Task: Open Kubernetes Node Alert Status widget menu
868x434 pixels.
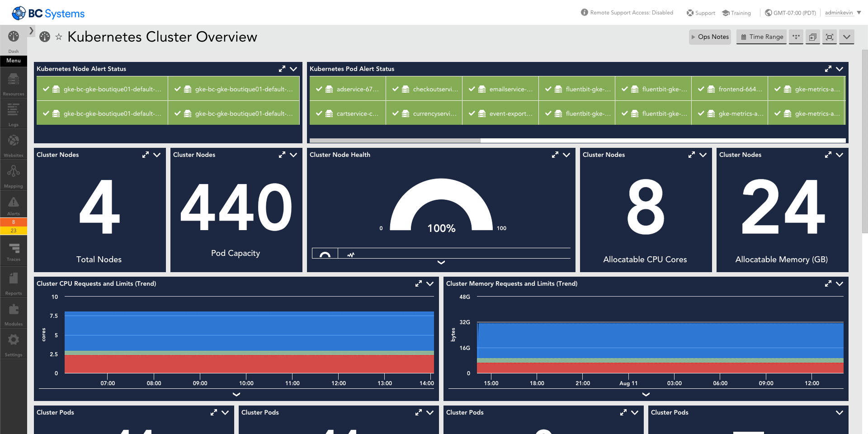Action: tap(293, 69)
